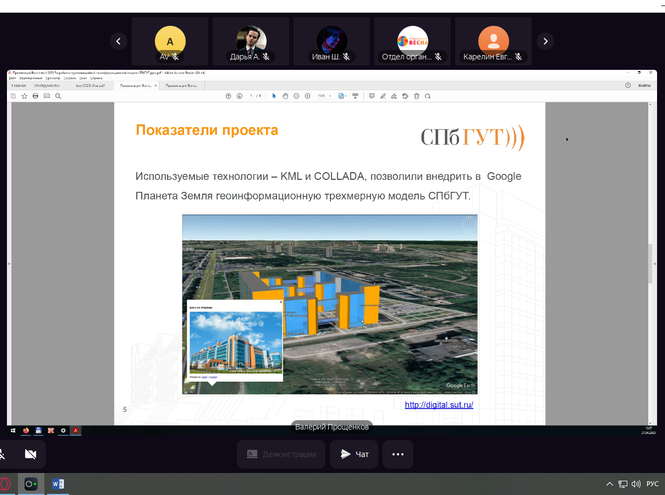This screenshot has width=665, height=495.
Task: Open the Файл menu in Acrobat
Action: tap(13, 78)
